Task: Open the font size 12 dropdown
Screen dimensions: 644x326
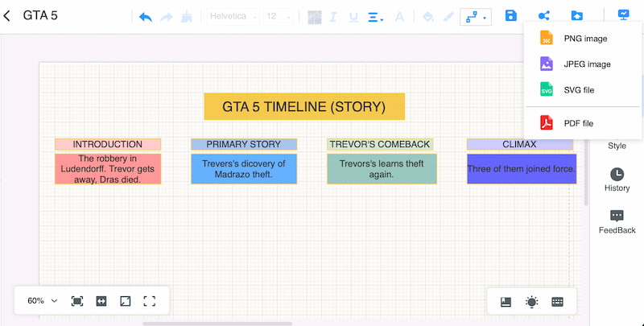Action: coord(278,16)
